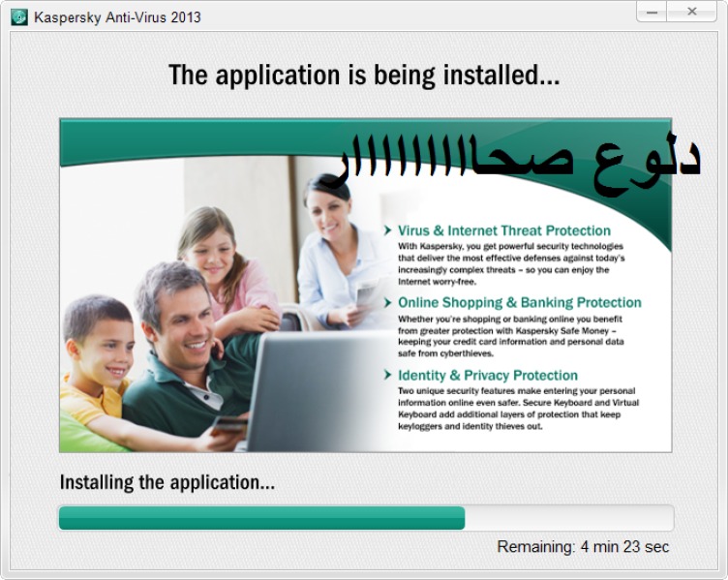The height and width of the screenshot is (580, 728).
Task: Click the arrow beside Online Shopping & Banking Protection
Action: click(x=387, y=303)
